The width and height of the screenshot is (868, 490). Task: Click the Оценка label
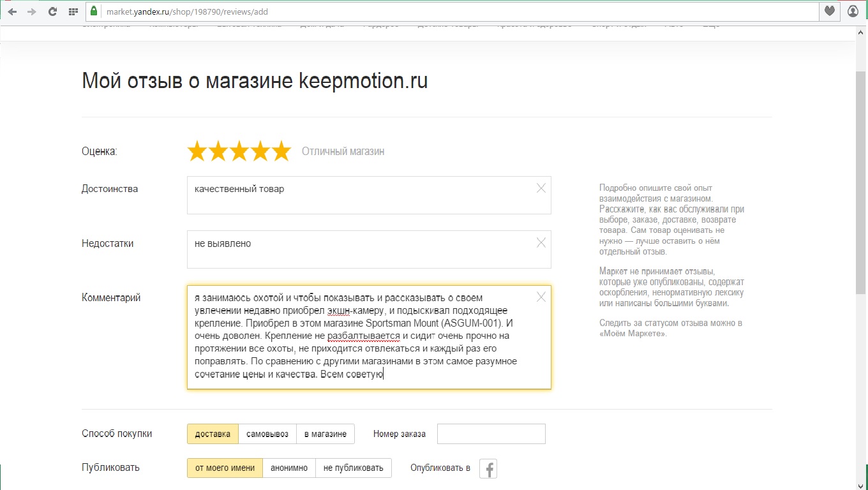click(100, 151)
